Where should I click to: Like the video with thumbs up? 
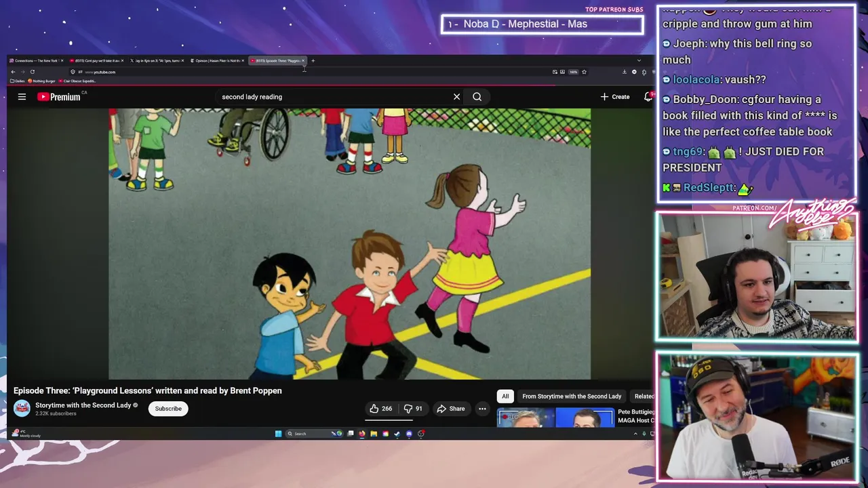point(374,409)
